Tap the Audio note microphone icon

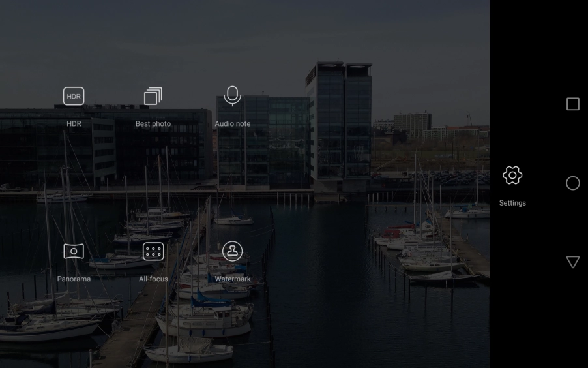click(232, 95)
